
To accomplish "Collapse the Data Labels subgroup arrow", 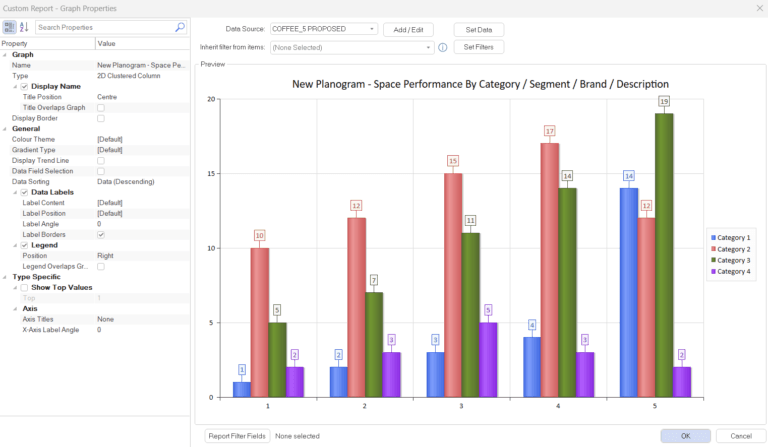I will click(15, 192).
